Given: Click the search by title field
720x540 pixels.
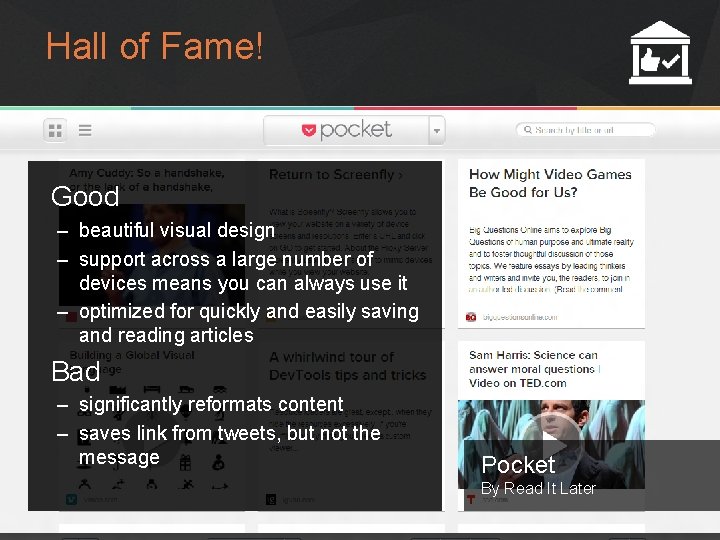Looking at the screenshot, I should [585, 130].
